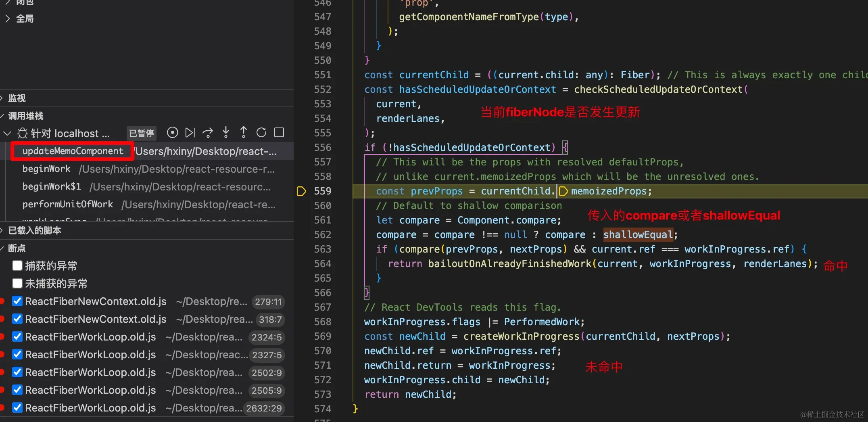Image resolution: width=868 pixels, height=422 pixels.
Task: Click getComponentNameFromType on line 547
Action: click(469, 17)
